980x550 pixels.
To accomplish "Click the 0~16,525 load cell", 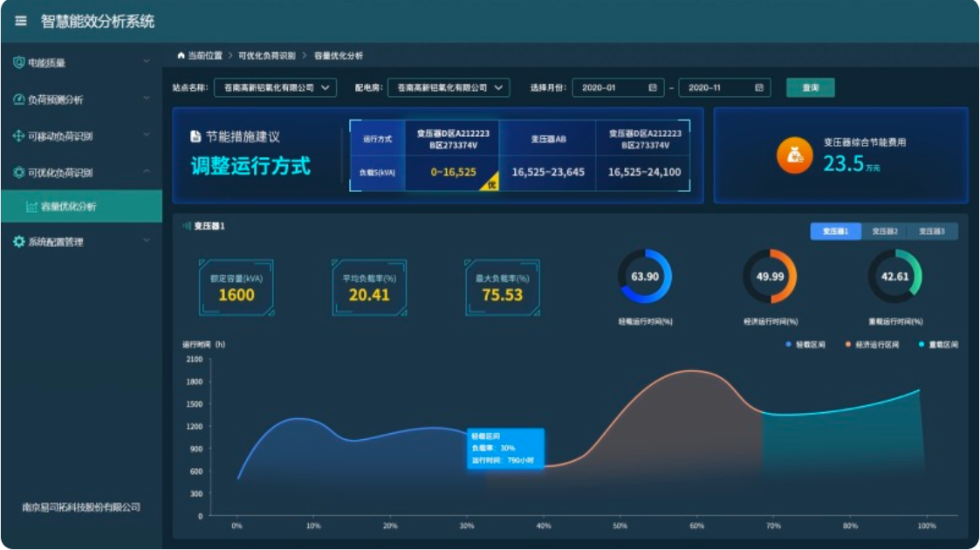I will (x=453, y=172).
